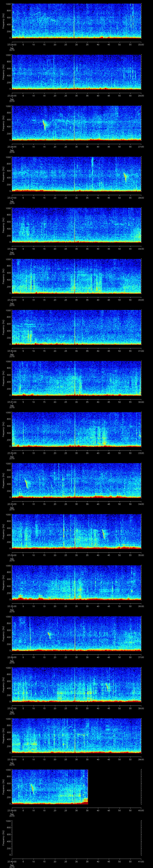Click the 23:35:00 start time label
This screenshot has height=868, width=153.
12,606
